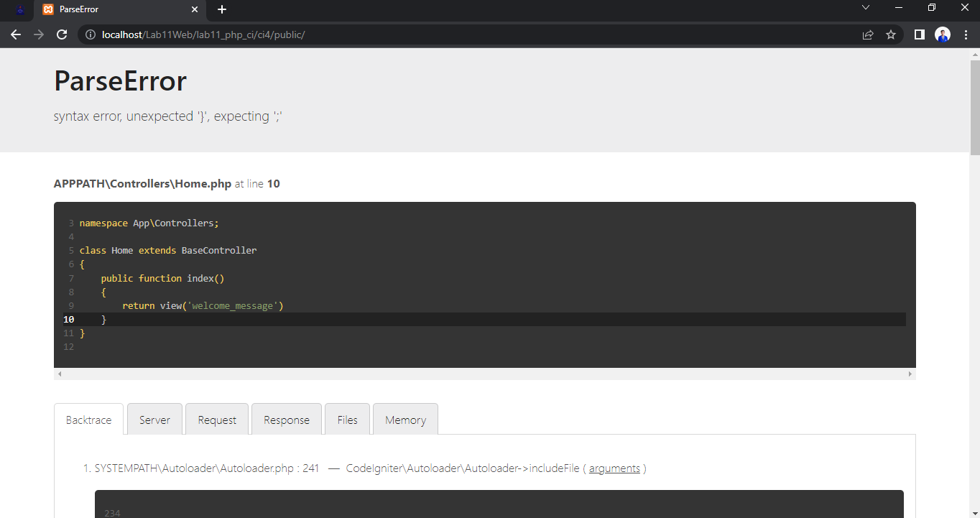Switch to the Response tab
The height and width of the screenshot is (518, 980).
pos(286,420)
